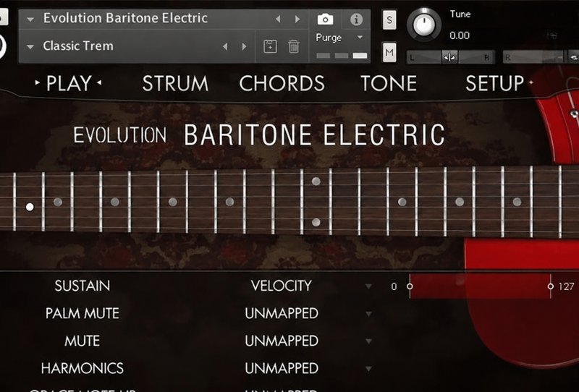Click the Evolution Baritone Electric instrument name
The image size is (579, 392).
[125, 18]
